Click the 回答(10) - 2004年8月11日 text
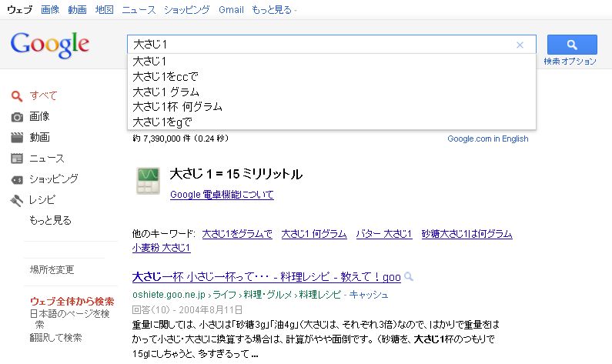This screenshot has height=364, width=612. [x=187, y=310]
